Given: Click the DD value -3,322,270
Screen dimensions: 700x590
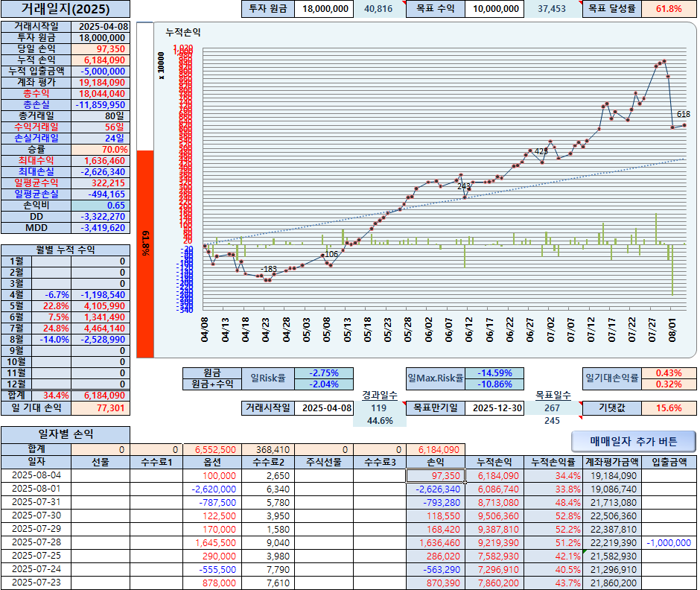Looking at the screenshot, I should point(101,217).
